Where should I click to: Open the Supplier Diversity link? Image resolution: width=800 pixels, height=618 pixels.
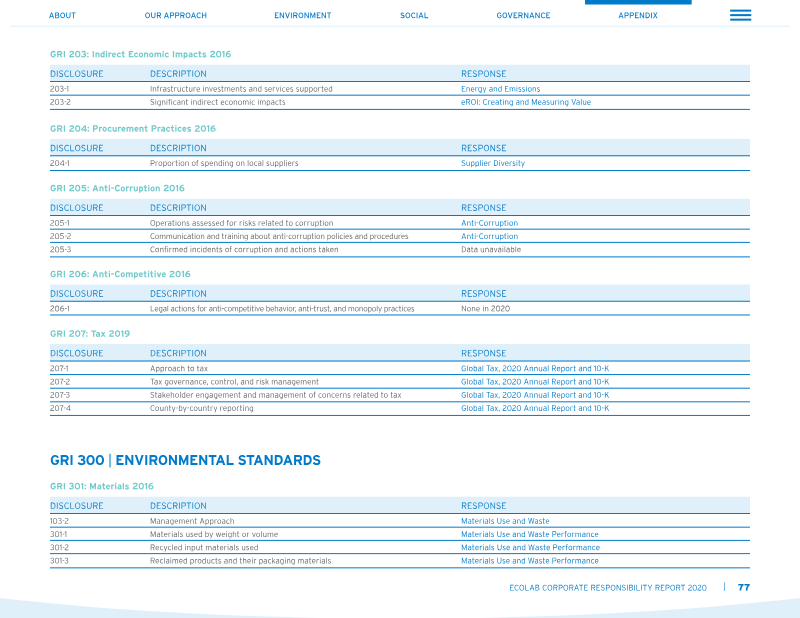(493, 163)
